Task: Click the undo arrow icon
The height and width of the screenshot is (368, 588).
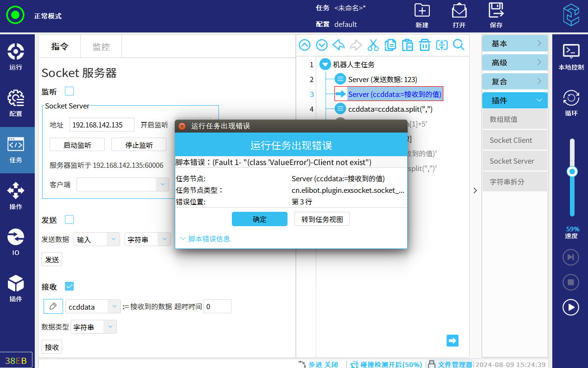Action: [339, 45]
